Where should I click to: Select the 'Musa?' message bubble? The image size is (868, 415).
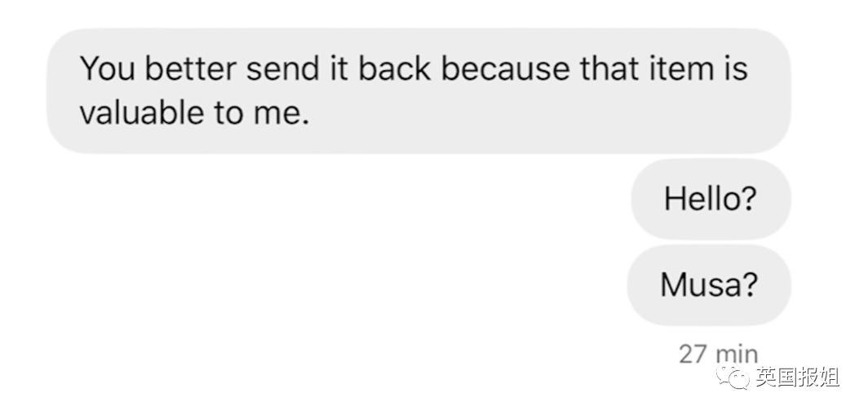(709, 285)
